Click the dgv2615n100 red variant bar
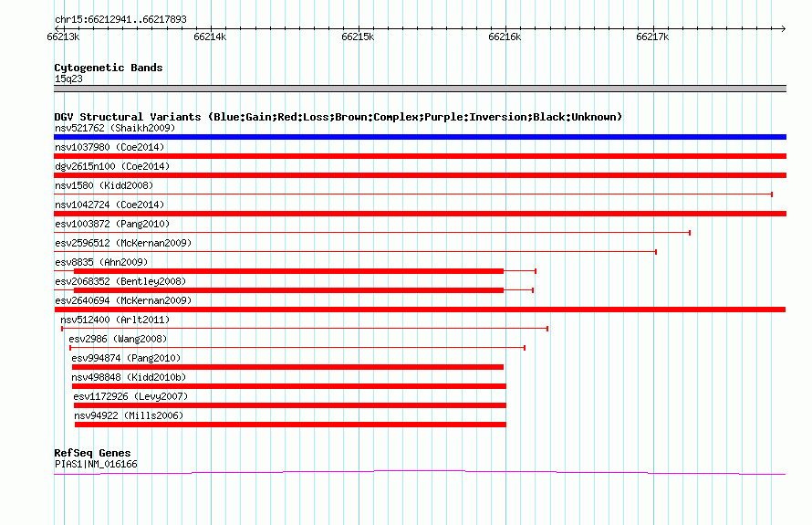Image resolution: width=812 pixels, height=525 pixels. (x=420, y=175)
